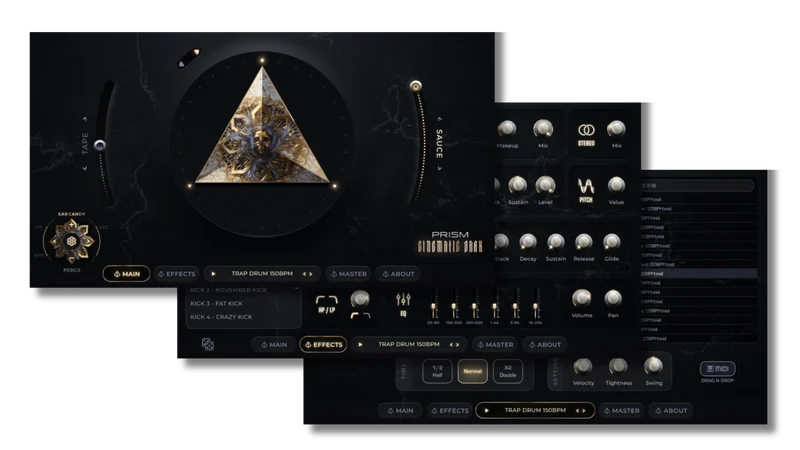The image size is (800, 450).
Task: Click the Release knob
Action: [x=583, y=241]
